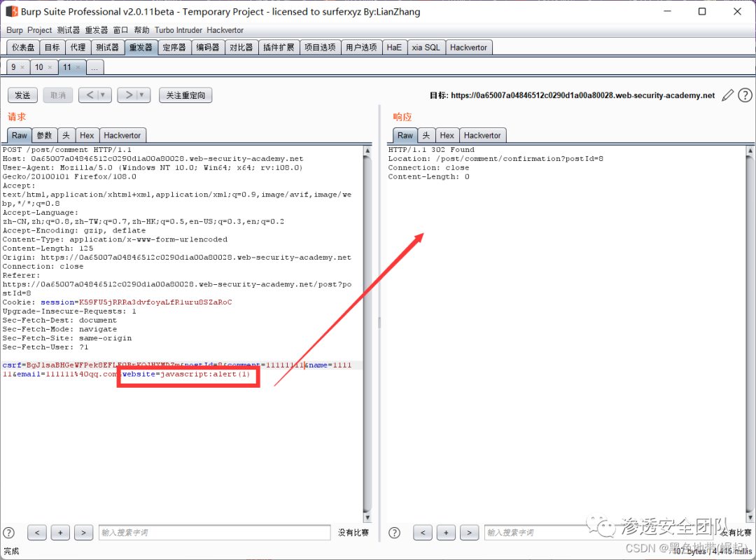Select the response Hackvertor tab
The width and height of the screenshot is (756, 560).
pos(482,136)
